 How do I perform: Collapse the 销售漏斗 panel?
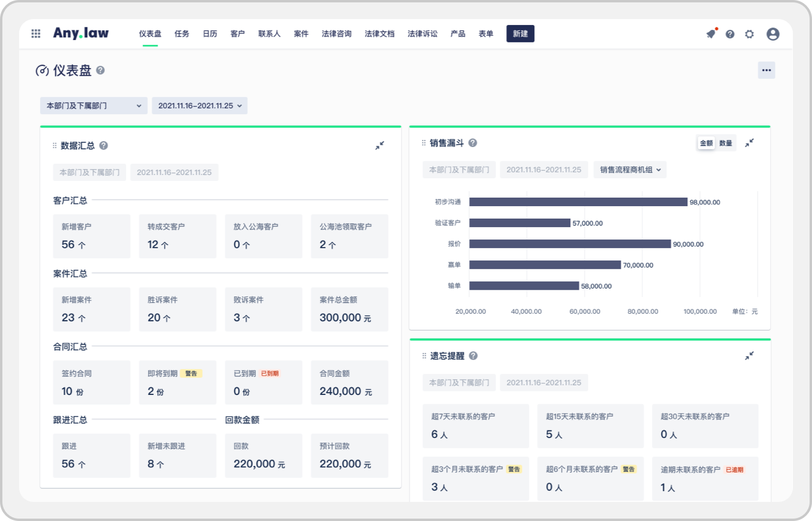[749, 143]
